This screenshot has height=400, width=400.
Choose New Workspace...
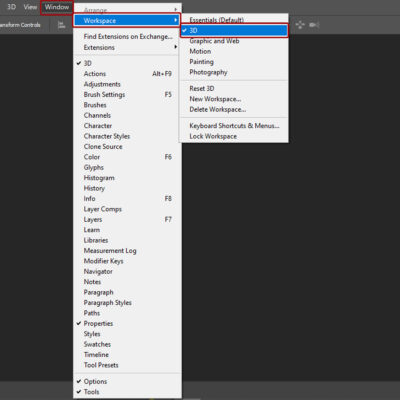point(234,99)
